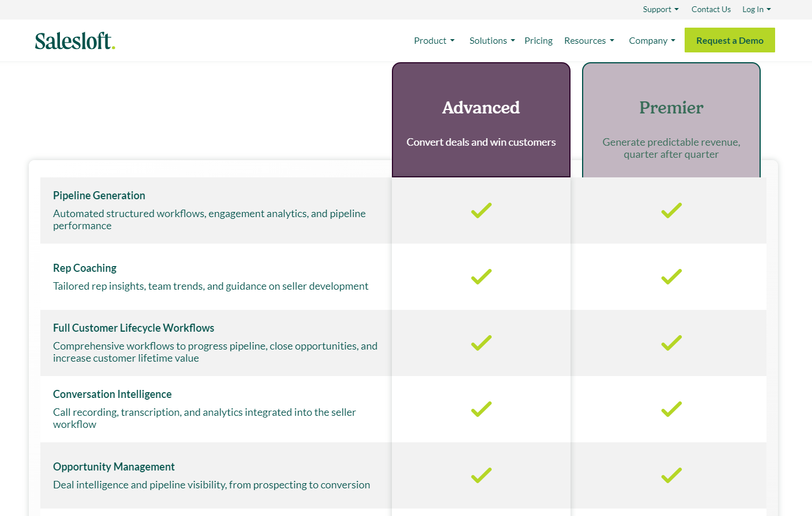
Task: Open the Support dropdown in top bar
Action: click(x=660, y=9)
